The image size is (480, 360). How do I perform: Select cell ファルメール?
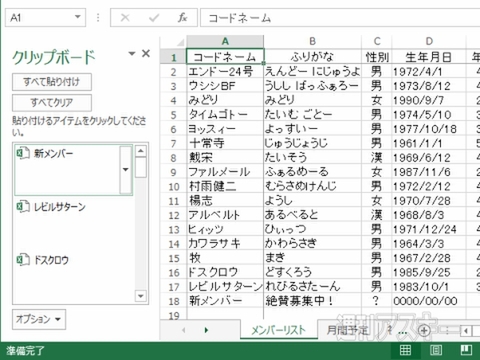(225, 172)
